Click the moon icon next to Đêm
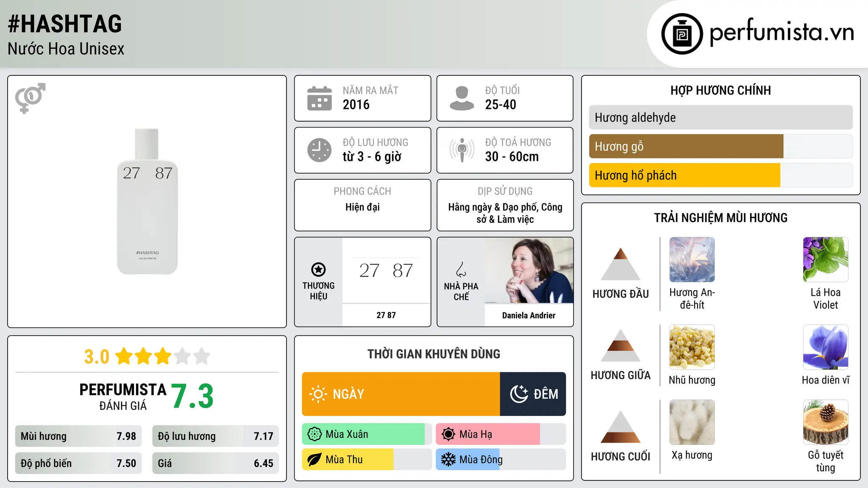The width and height of the screenshot is (868, 488). click(519, 394)
